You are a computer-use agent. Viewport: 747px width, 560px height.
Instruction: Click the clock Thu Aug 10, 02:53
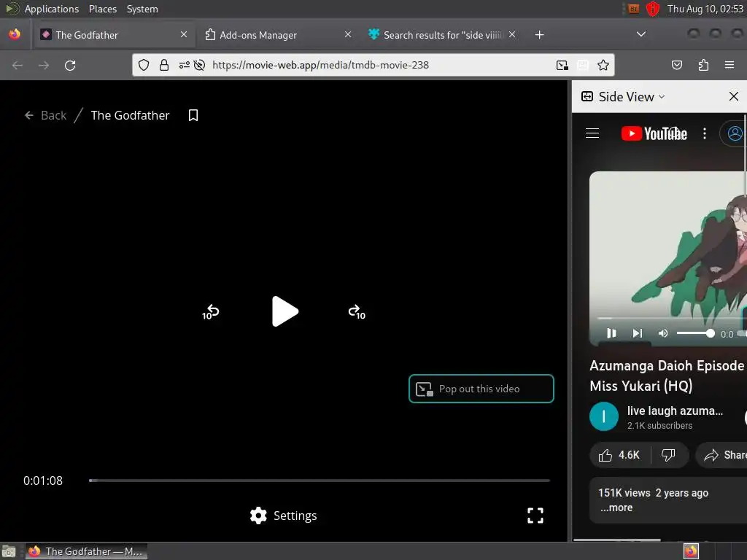(x=705, y=9)
